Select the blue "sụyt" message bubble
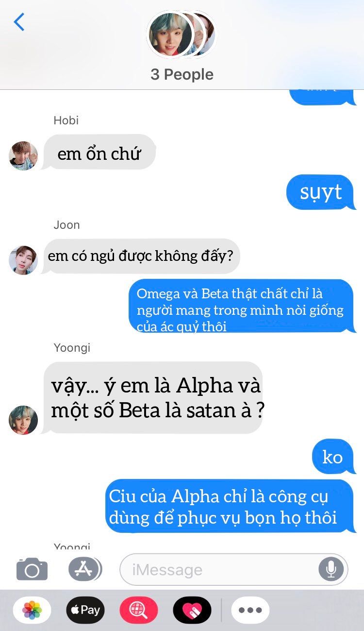This screenshot has width=364, height=631. click(x=321, y=192)
